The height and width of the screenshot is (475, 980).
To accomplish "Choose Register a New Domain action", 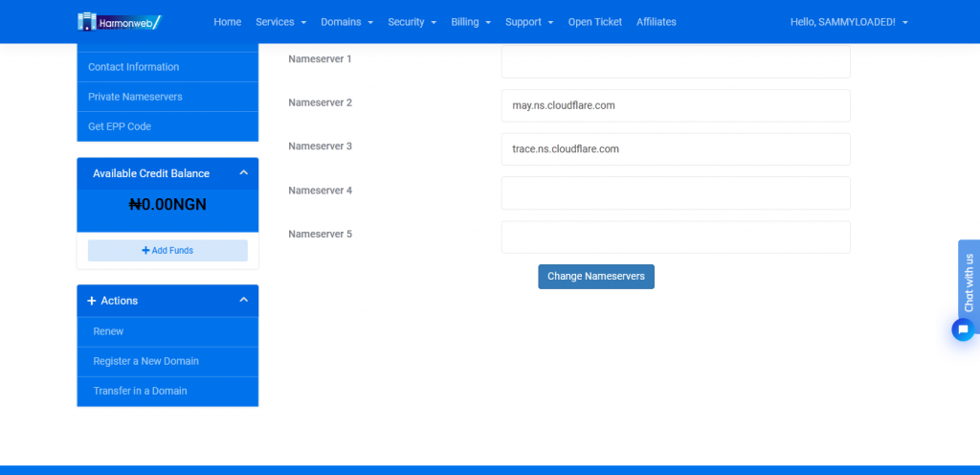I will tap(146, 361).
